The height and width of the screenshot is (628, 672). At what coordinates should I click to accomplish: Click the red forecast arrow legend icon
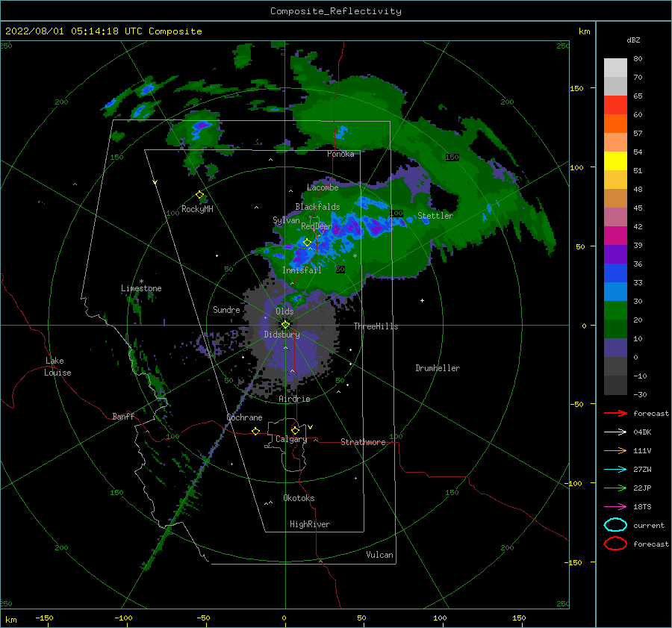coord(615,413)
